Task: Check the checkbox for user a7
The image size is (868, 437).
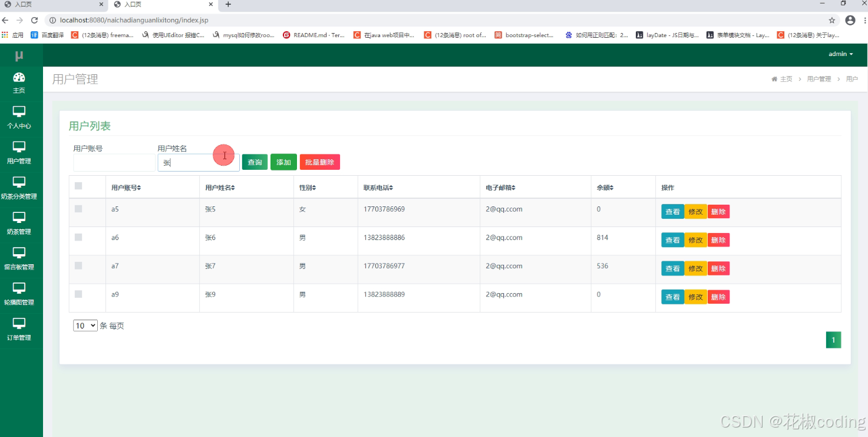Action: pos(78,265)
